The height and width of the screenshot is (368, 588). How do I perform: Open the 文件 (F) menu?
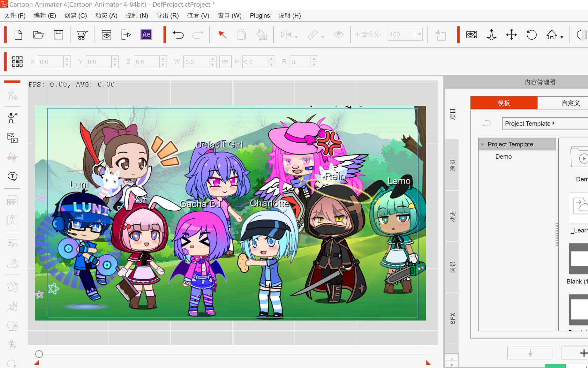[15, 15]
